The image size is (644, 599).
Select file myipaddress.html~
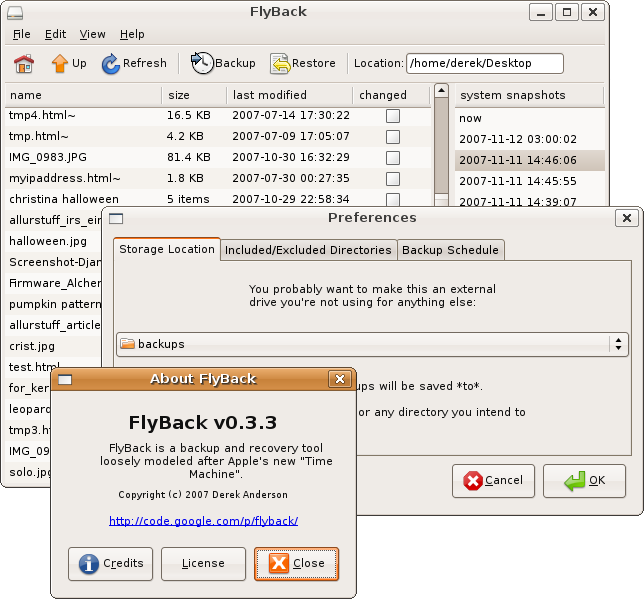coord(218,179)
